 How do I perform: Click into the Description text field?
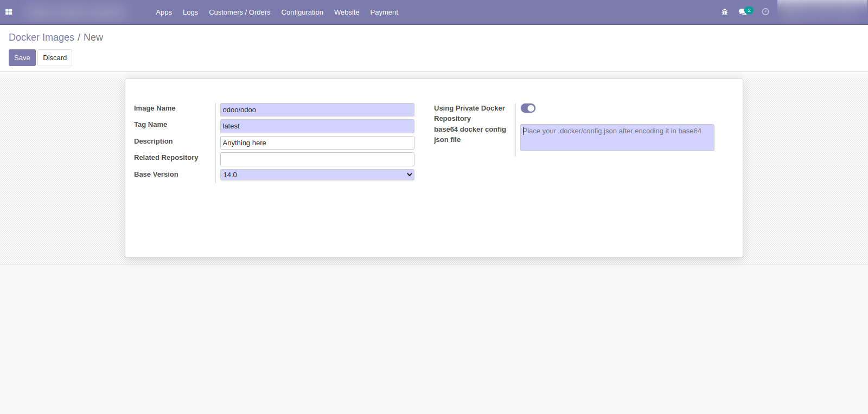point(317,143)
